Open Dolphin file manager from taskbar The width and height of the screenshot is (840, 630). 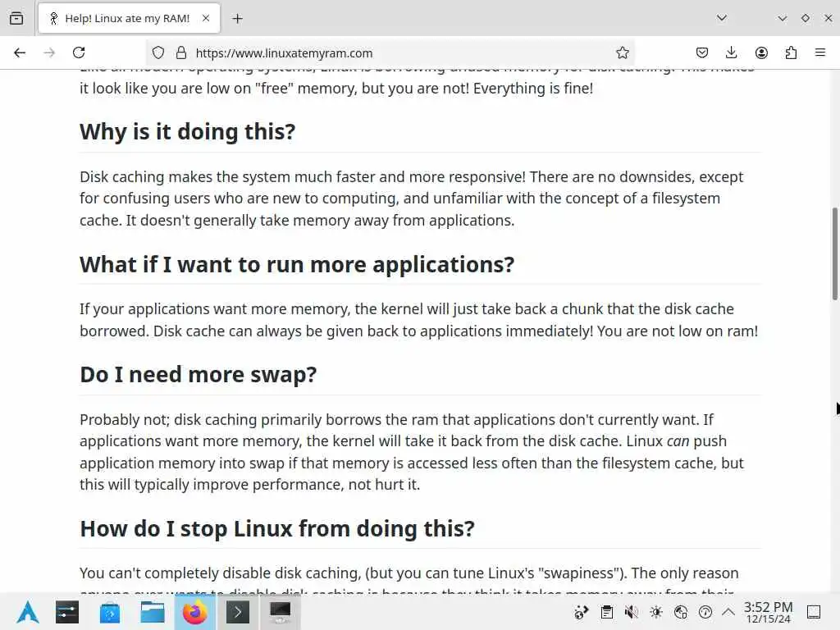(152, 612)
